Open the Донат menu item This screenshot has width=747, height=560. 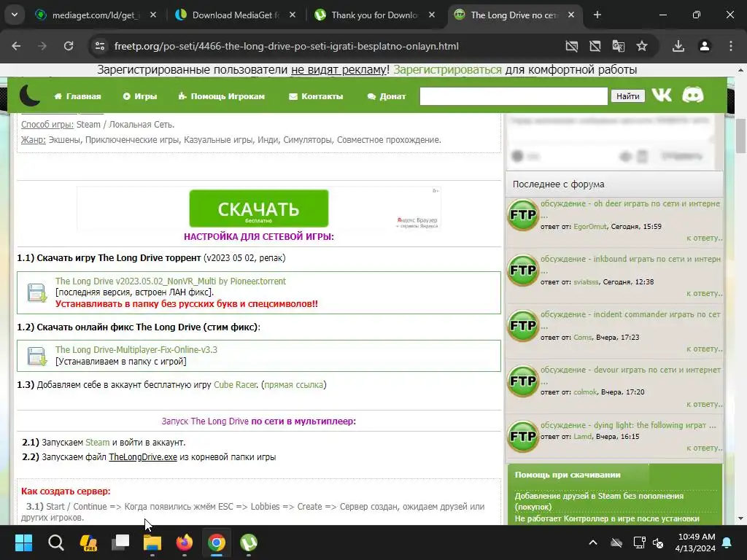[x=387, y=96]
